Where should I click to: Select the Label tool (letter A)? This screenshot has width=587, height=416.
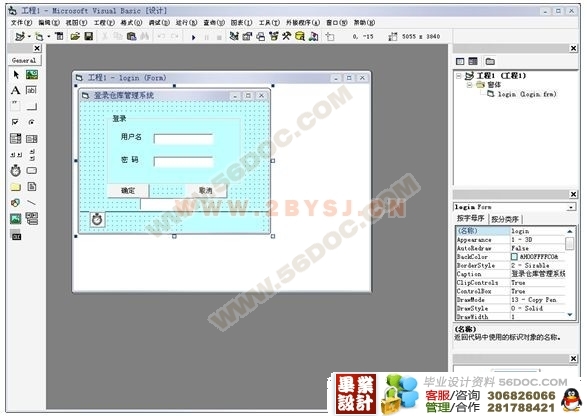pyautogui.click(x=15, y=90)
